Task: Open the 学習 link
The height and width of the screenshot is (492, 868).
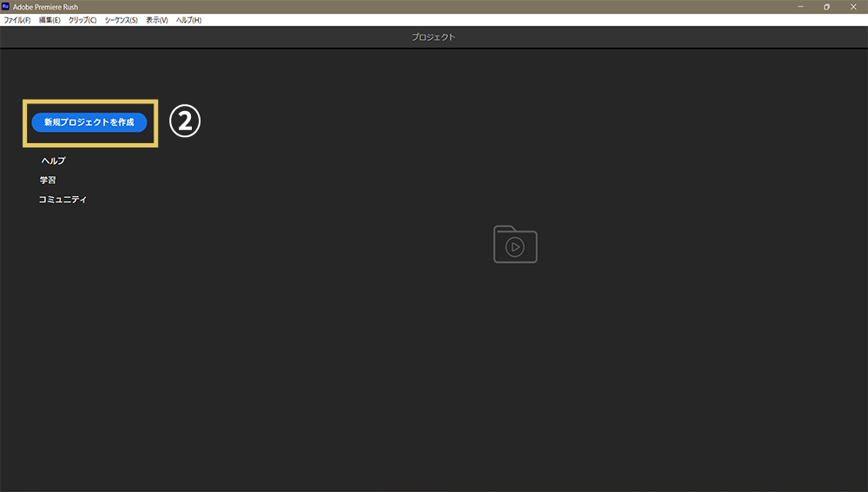Action: pyautogui.click(x=48, y=180)
